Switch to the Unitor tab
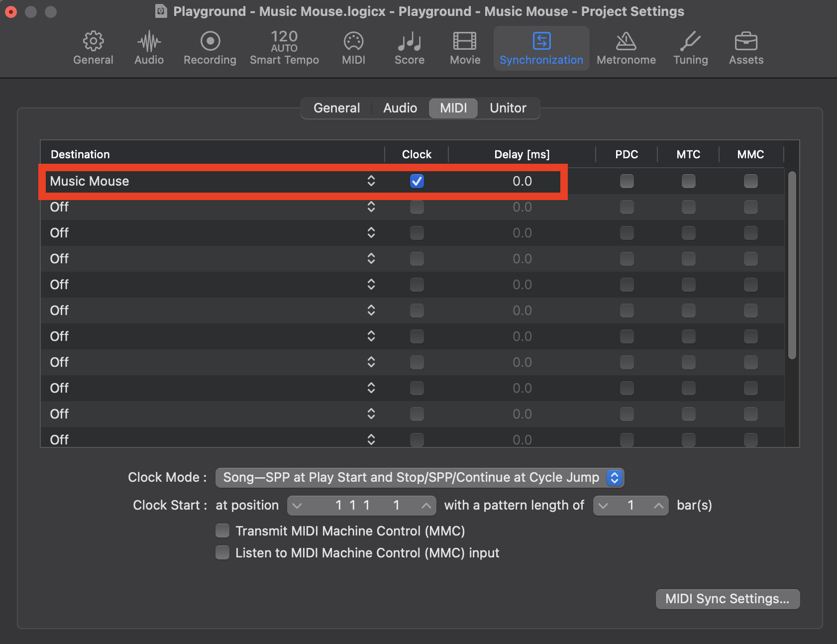Viewport: 837px width, 644px height. pyautogui.click(x=508, y=108)
